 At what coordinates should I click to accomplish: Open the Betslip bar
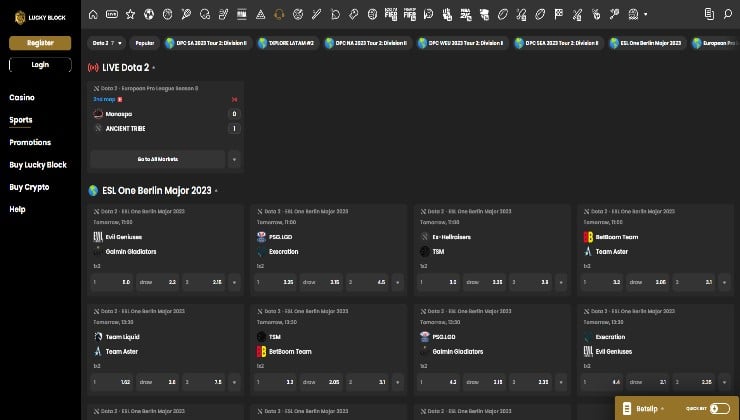pos(677,408)
